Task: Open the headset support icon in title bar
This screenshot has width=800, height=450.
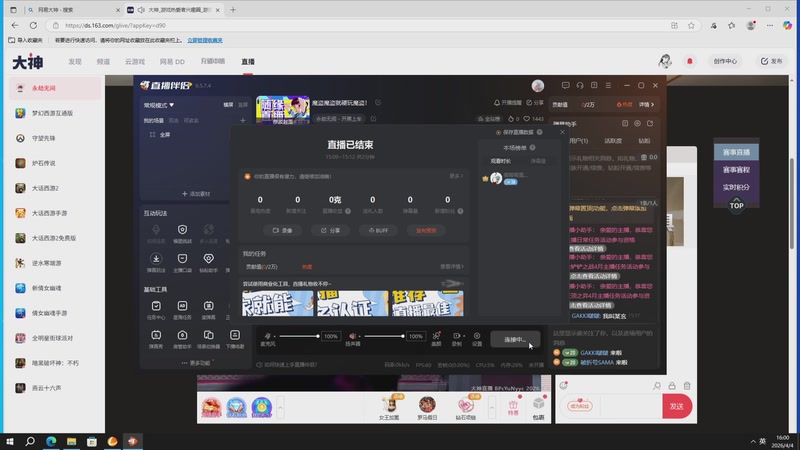Action: pyautogui.click(x=580, y=85)
